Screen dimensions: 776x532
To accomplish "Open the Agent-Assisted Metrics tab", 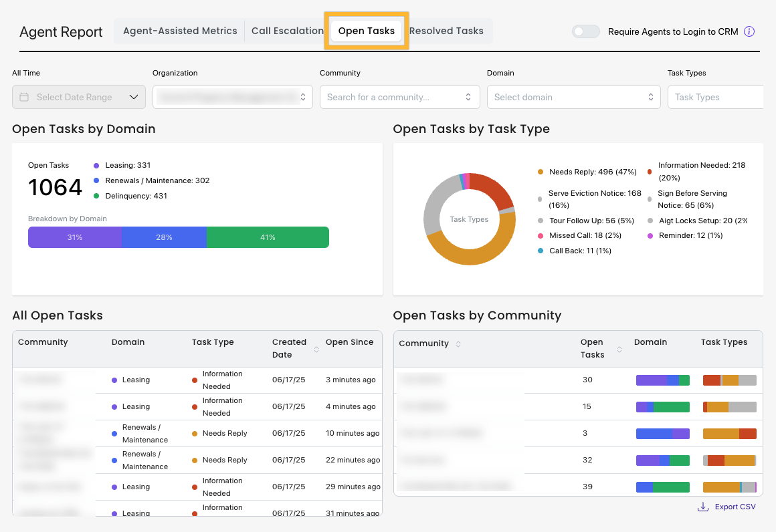I will [x=180, y=31].
